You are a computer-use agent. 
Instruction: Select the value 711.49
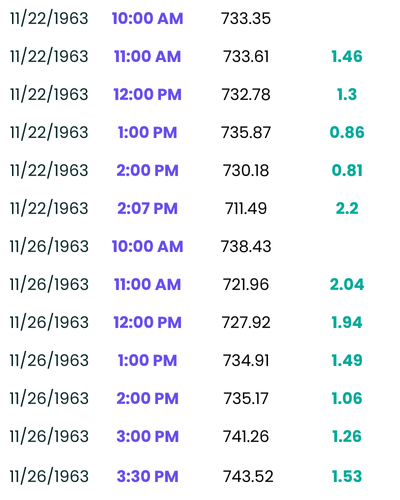pyautogui.click(x=246, y=208)
